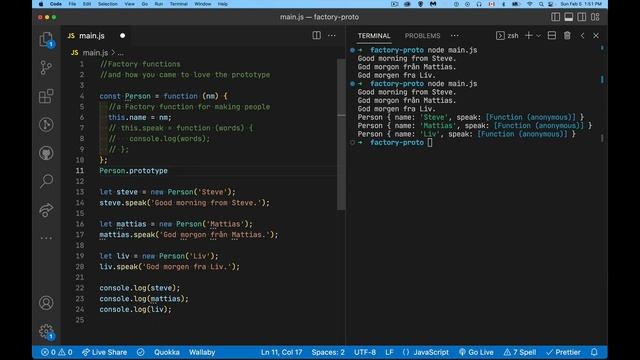Create a new terminal with plus icon
This screenshot has width=640, height=360.
[528, 36]
